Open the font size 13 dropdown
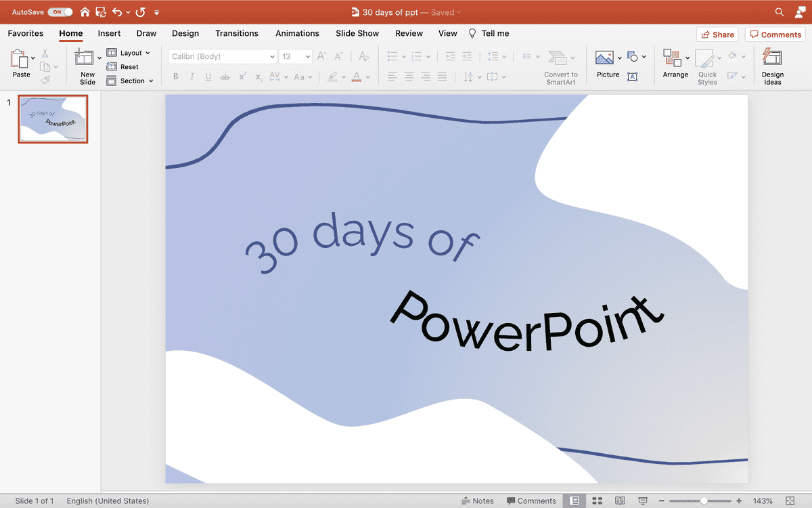Image resolution: width=812 pixels, height=508 pixels. click(x=296, y=57)
